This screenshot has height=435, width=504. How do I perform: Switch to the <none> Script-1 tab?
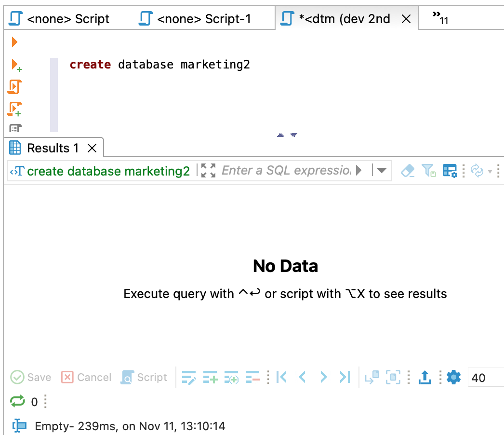tap(195, 19)
